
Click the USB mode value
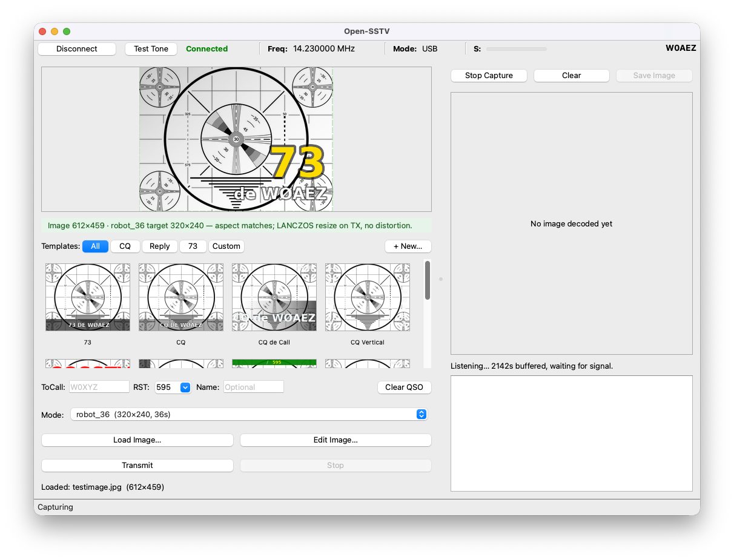[430, 49]
